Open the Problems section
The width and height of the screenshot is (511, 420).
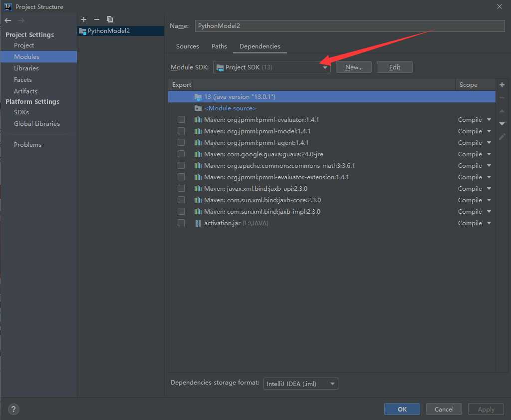27,144
